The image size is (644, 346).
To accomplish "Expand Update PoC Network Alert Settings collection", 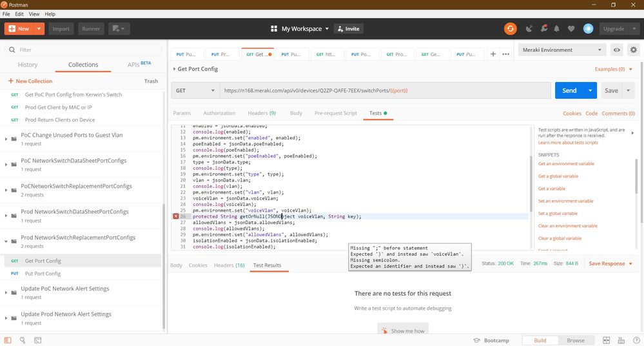I will (6, 292).
